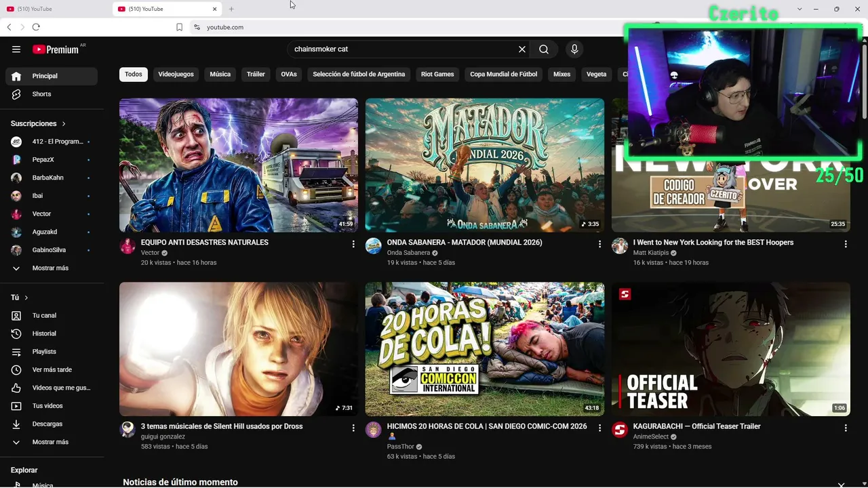Play the 20 HORAS DE COLA thumbnail
The image size is (868, 488).
485,349
